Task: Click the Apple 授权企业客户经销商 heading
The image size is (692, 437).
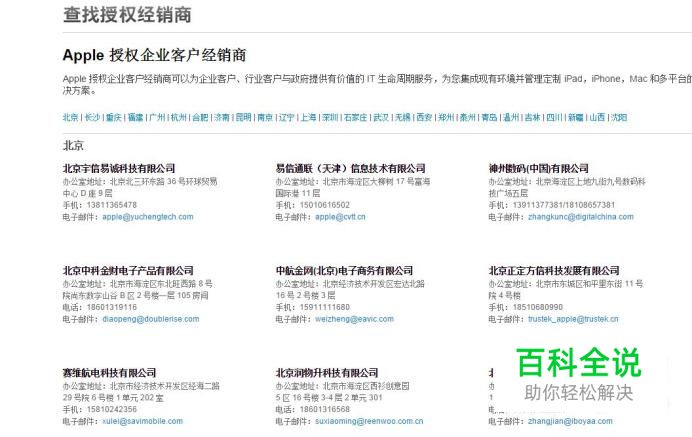Action: (x=154, y=55)
